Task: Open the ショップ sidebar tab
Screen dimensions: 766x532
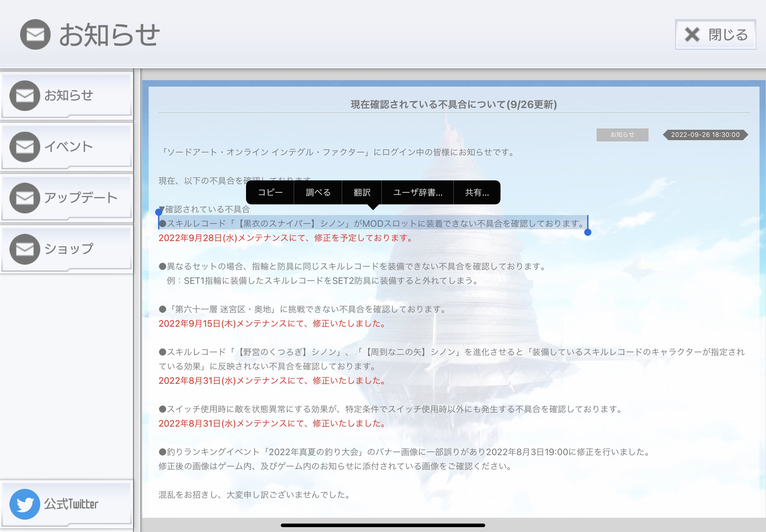Action: tap(67, 249)
